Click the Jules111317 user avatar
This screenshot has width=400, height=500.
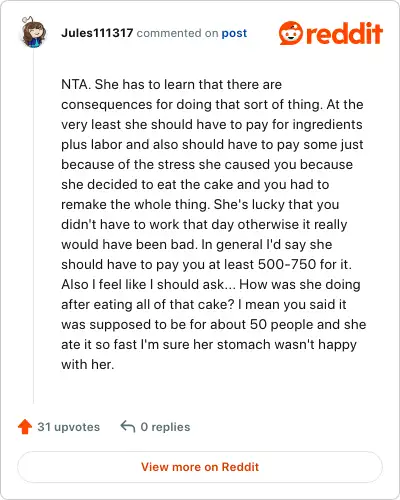click(x=33, y=32)
